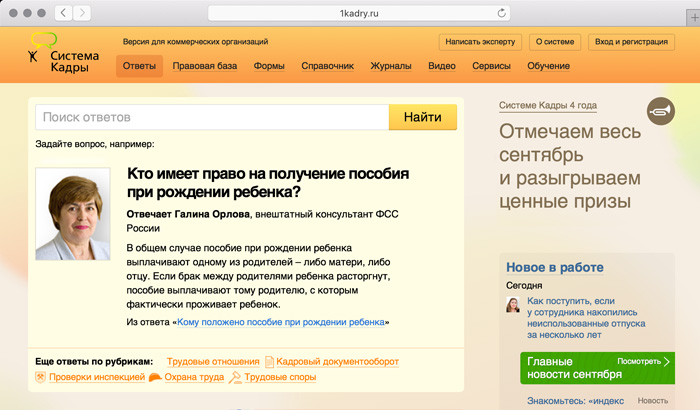Click the inspection icon beside Проверки инспекций
This screenshot has height=410, width=700.
tap(40, 377)
